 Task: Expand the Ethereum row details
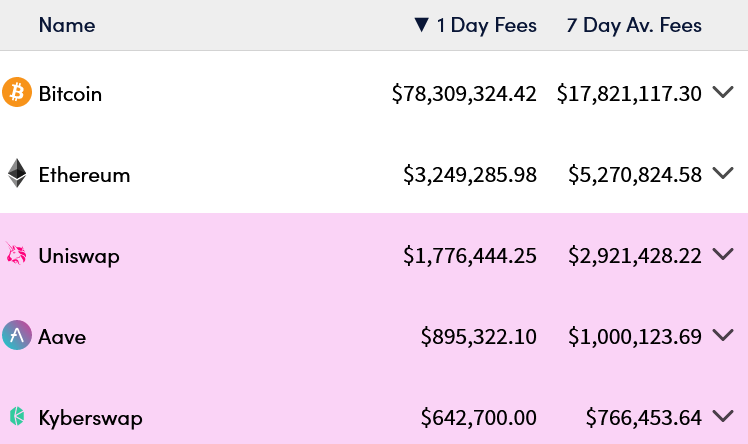click(x=723, y=174)
